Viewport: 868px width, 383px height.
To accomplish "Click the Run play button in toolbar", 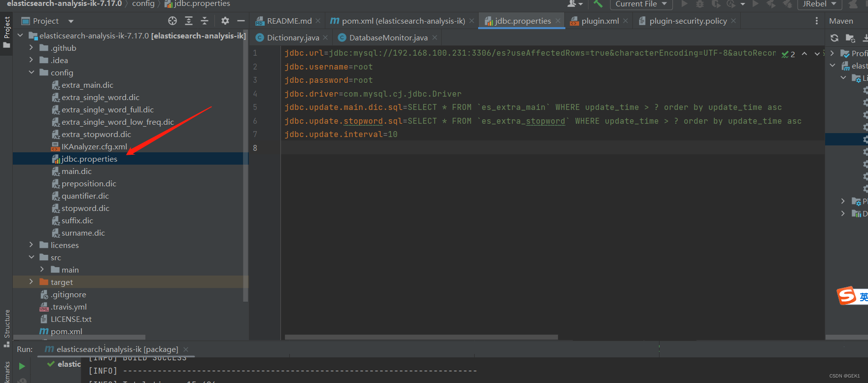I will [684, 4].
